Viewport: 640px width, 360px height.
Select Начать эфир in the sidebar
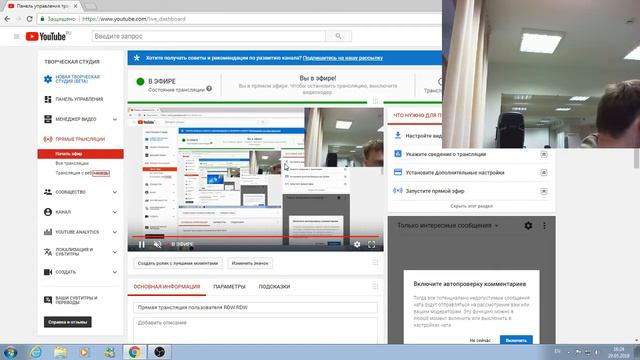tap(80, 154)
